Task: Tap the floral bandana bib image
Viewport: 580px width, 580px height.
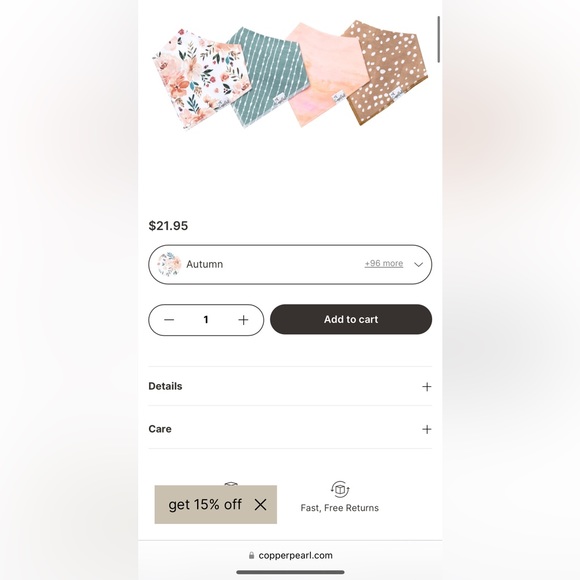Action: 202,79
